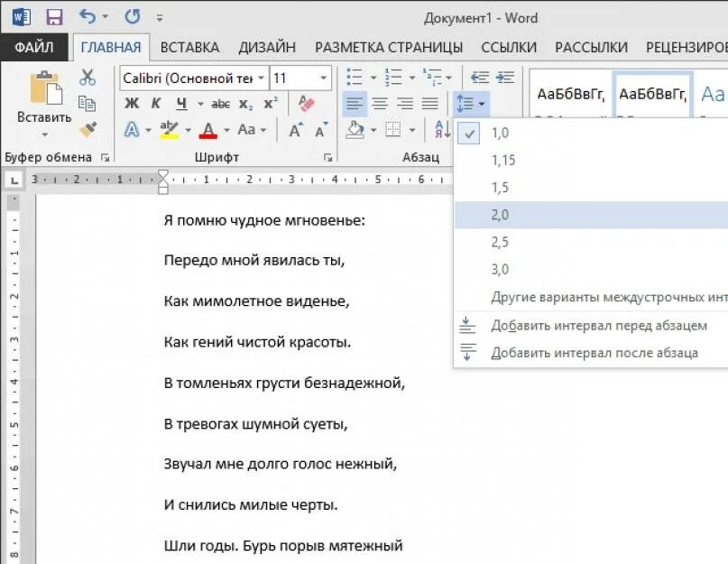Open the font name dropdown Calibri

click(x=262, y=78)
